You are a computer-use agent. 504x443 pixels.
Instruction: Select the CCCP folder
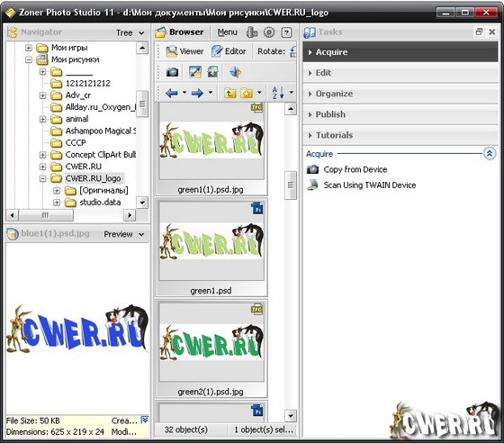[76, 143]
